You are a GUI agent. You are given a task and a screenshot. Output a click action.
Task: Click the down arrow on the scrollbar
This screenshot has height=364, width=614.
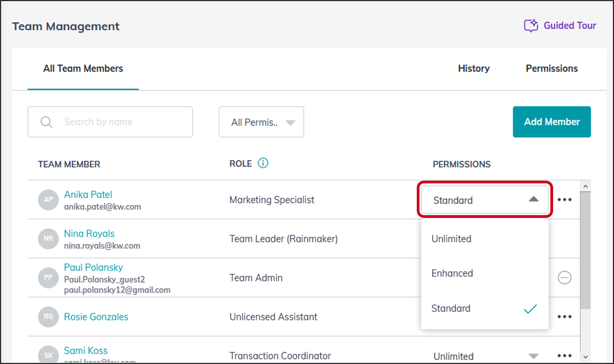[584, 357]
